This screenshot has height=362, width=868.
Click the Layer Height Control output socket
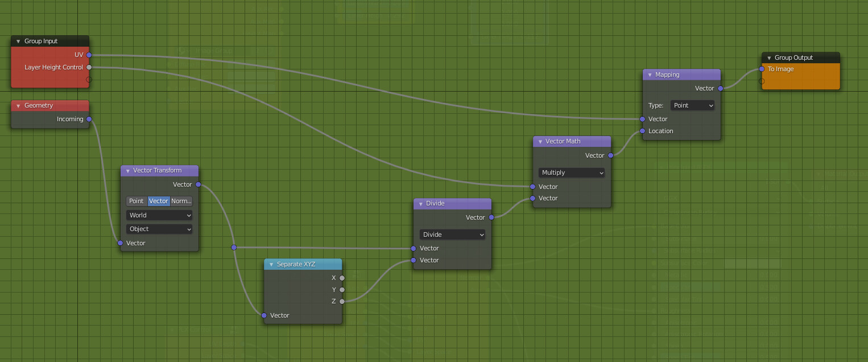point(89,67)
